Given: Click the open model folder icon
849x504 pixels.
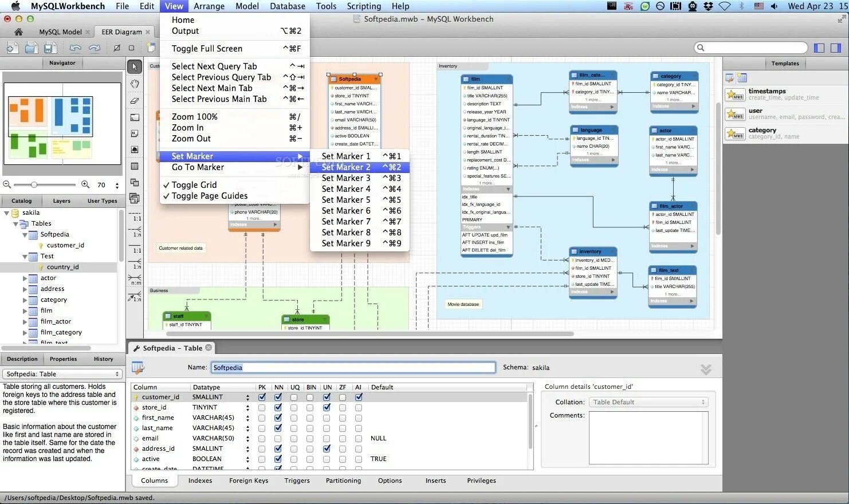Looking at the screenshot, I should coord(31,48).
